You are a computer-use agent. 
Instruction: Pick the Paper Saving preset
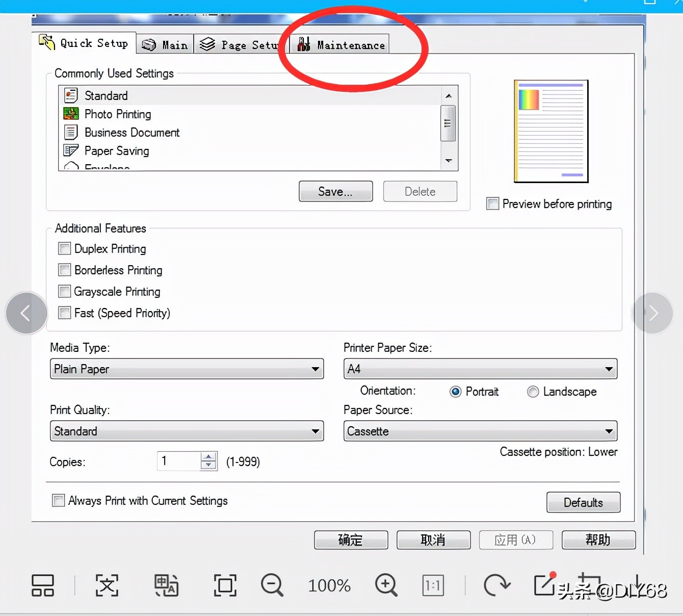click(x=250, y=151)
